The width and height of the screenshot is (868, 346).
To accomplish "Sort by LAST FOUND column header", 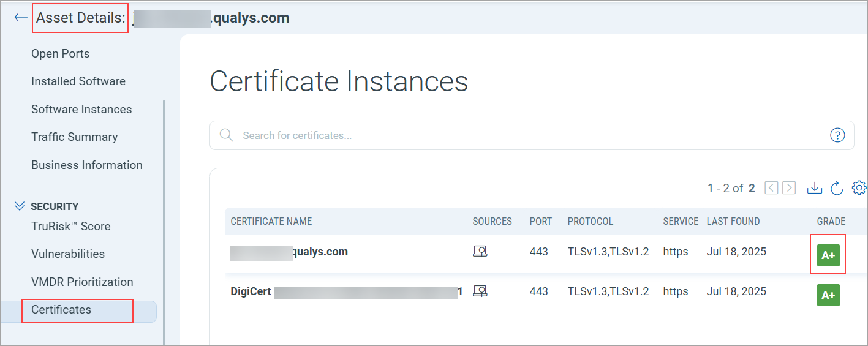I will [733, 221].
